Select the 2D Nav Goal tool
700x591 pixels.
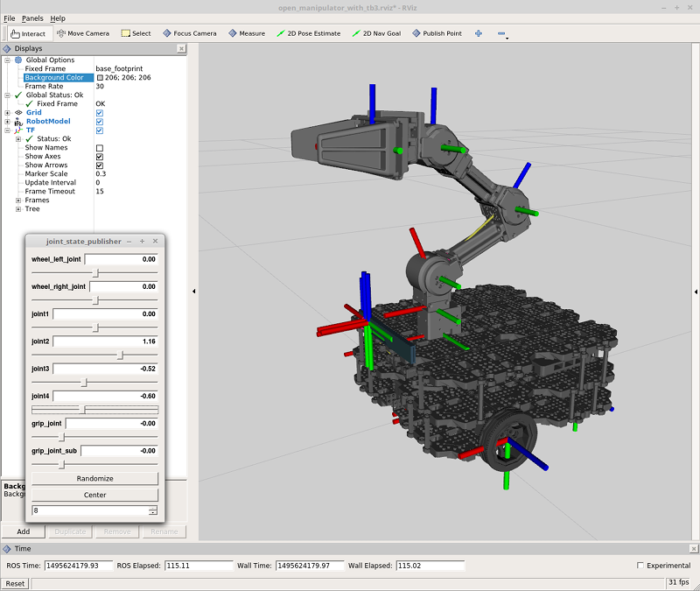(x=376, y=33)
